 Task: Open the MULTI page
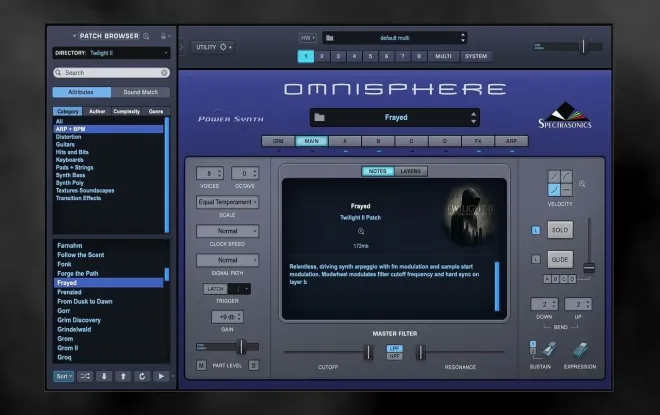pos(443,56)
